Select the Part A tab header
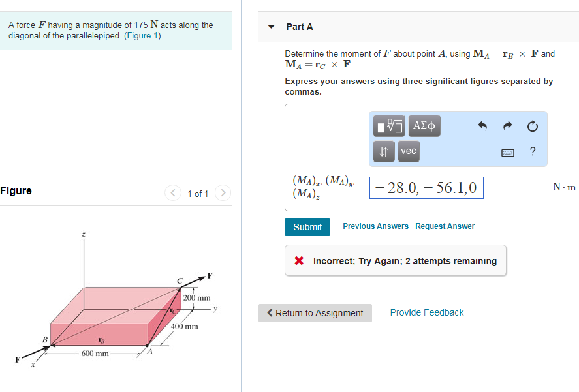This screenshot has height=392, width=579. point(300,27)
